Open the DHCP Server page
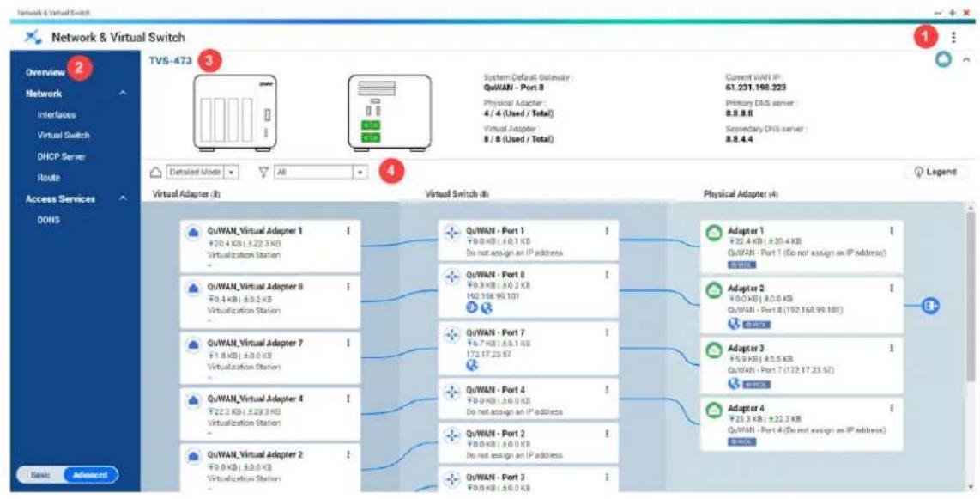980x499 pixels. (x=61, y=157)
